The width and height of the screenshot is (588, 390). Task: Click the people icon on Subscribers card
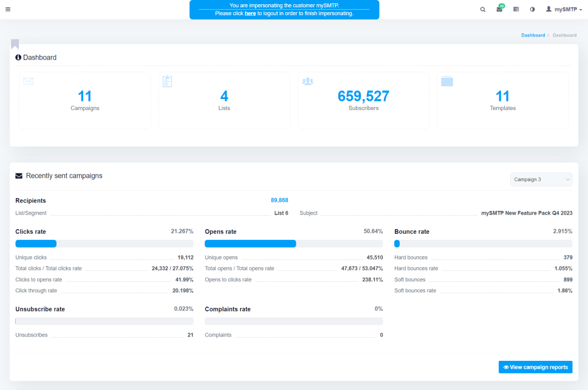pos(307,81)
